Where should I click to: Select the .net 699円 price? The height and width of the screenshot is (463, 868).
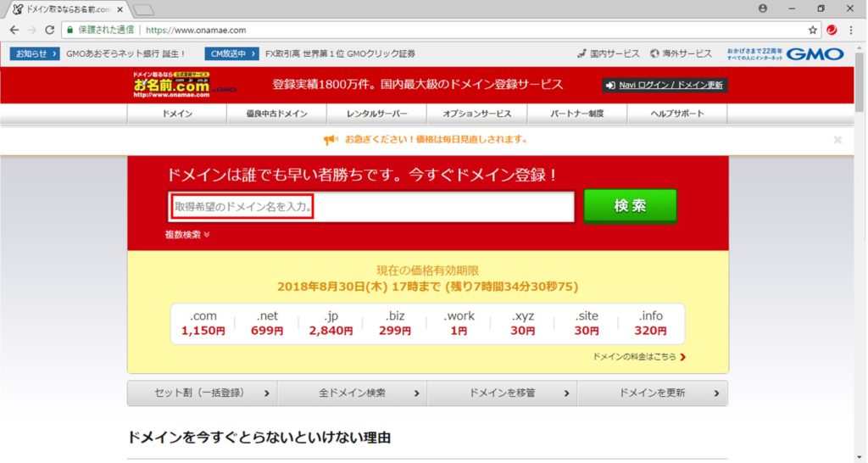267,323
